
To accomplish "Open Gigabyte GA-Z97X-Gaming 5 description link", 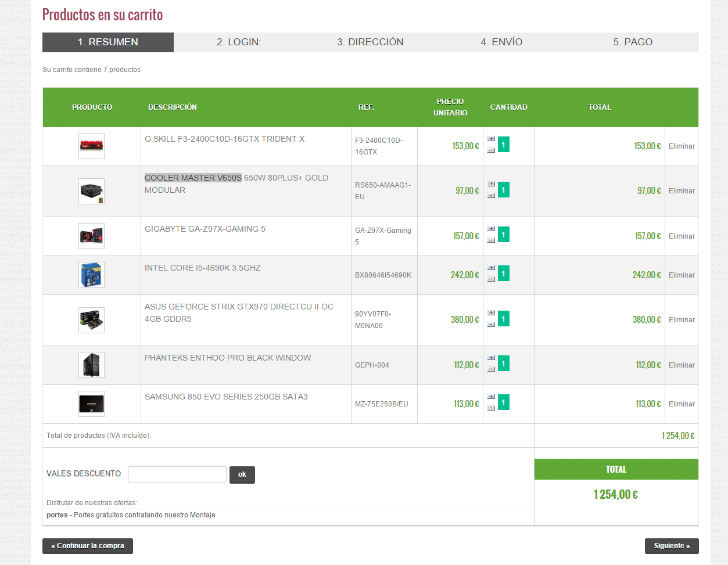I will (x=205, y=229).
